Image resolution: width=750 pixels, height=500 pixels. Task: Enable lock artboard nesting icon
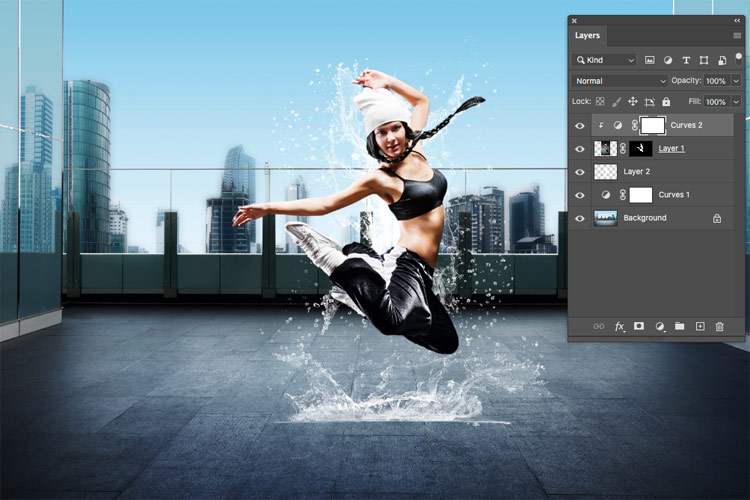649,102
